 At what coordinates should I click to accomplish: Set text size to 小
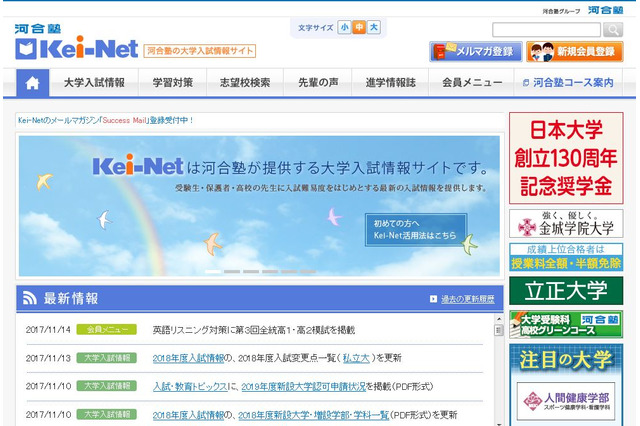point(344,28)
